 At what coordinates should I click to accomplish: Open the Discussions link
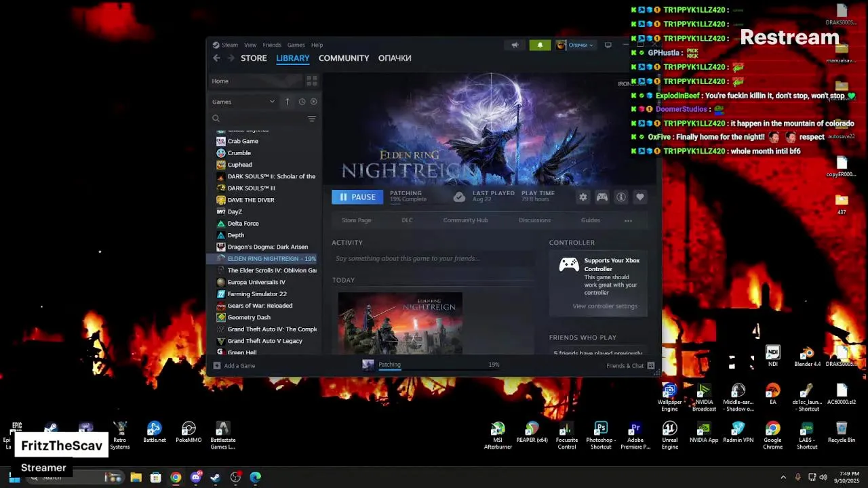[534, 220]
